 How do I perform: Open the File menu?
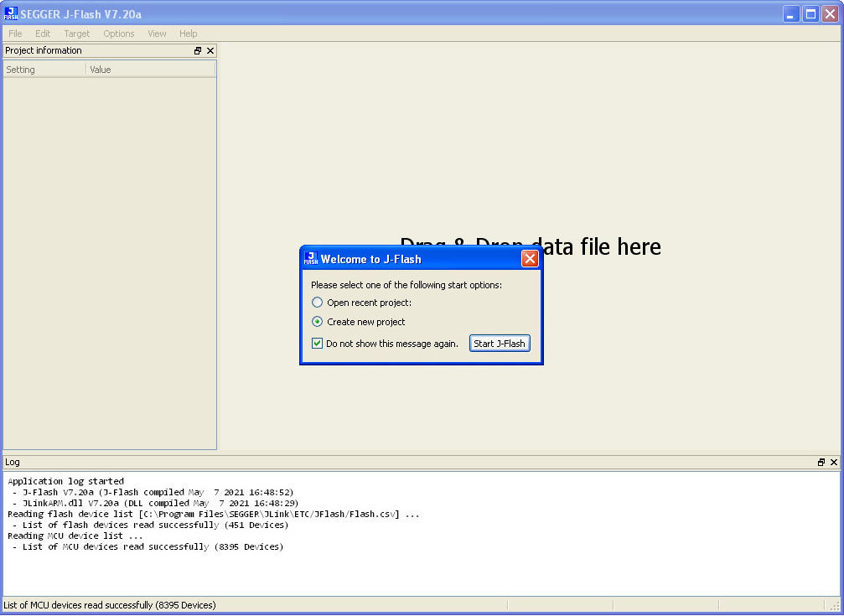coord(15,34)
